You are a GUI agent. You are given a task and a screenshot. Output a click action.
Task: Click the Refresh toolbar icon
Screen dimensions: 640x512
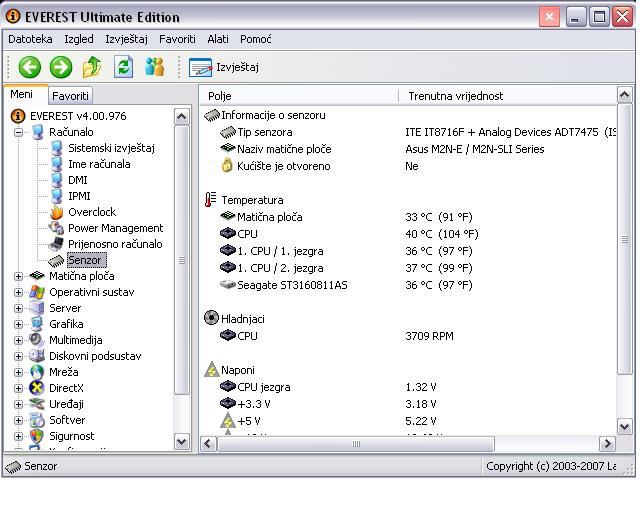click(x=123, y=68)
